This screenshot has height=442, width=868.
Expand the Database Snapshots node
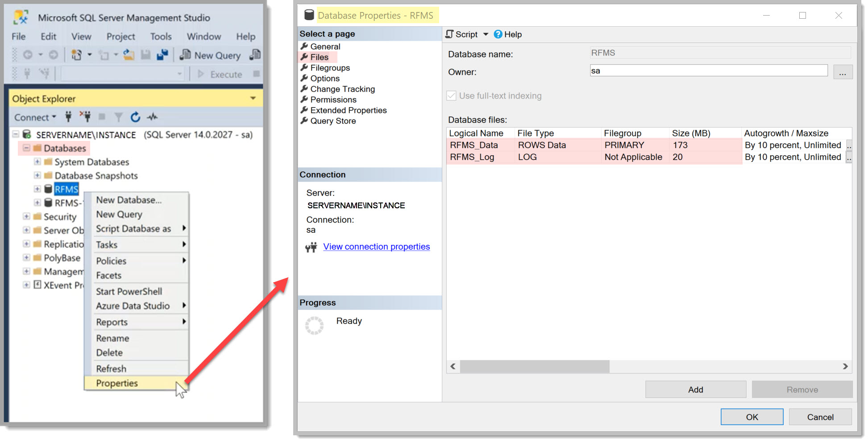click(x=37, y=175)
